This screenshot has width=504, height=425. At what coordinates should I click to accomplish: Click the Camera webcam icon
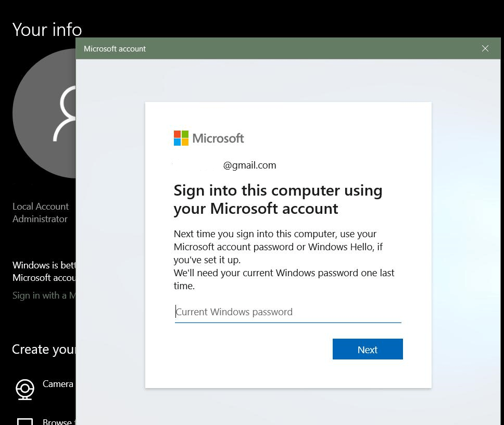tap(25, 389)
